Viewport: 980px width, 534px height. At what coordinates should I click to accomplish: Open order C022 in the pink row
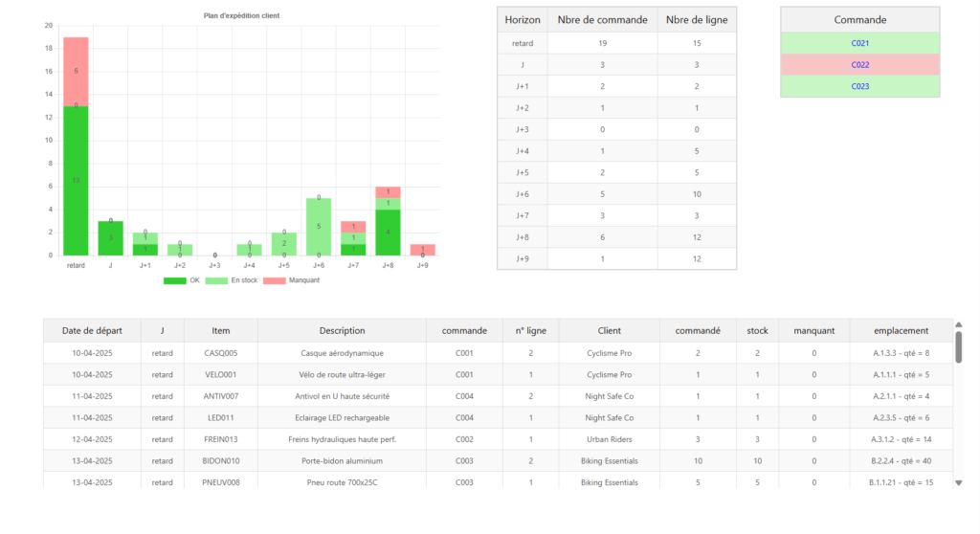coord(859,65)
